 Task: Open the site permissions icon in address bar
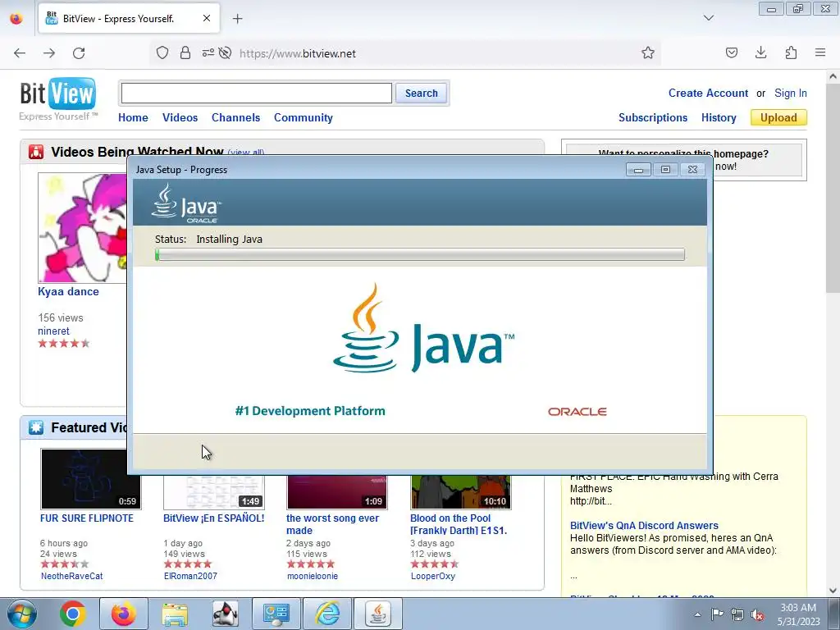click(208, 53)
